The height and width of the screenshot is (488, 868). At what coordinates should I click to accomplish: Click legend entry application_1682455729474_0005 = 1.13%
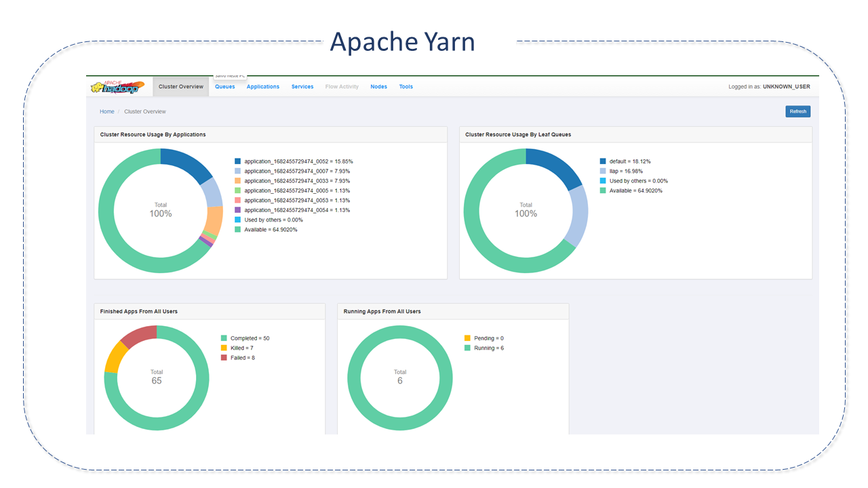pyautogui.click(x=297, y=190)
